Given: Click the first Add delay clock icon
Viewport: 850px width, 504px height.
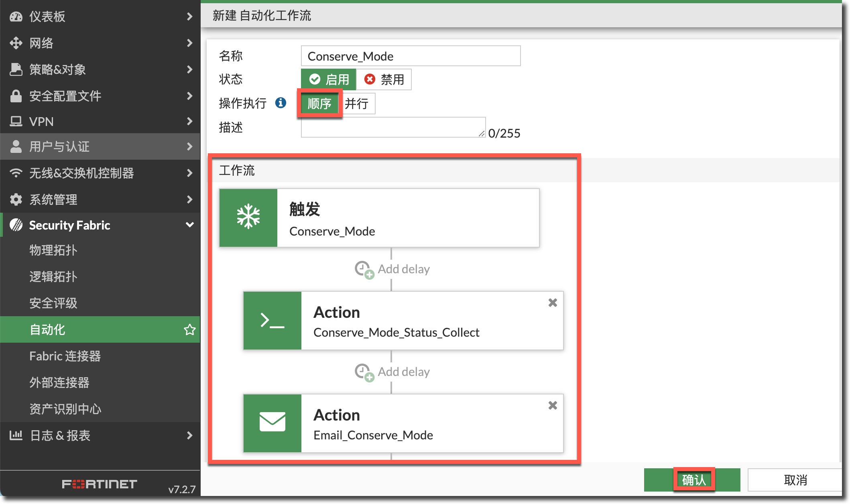Looking at the screenshot, I should pos(364,269).
